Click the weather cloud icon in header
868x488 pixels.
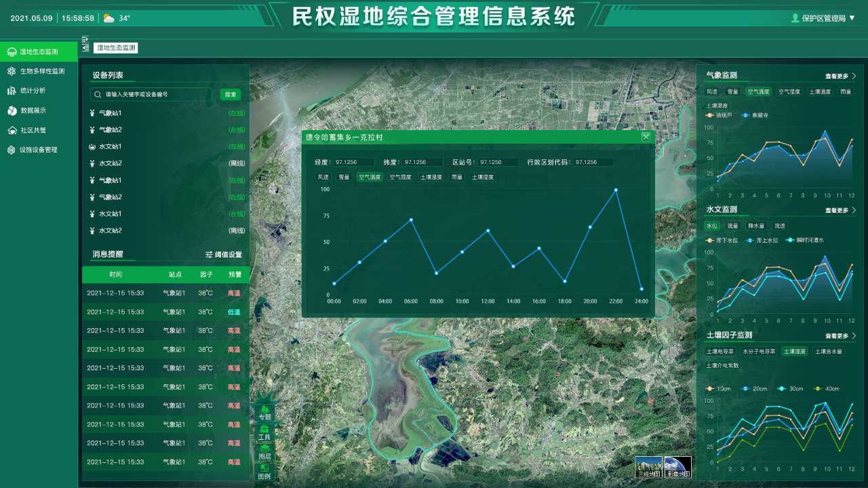pyautogui.click(x=108, y=18)
